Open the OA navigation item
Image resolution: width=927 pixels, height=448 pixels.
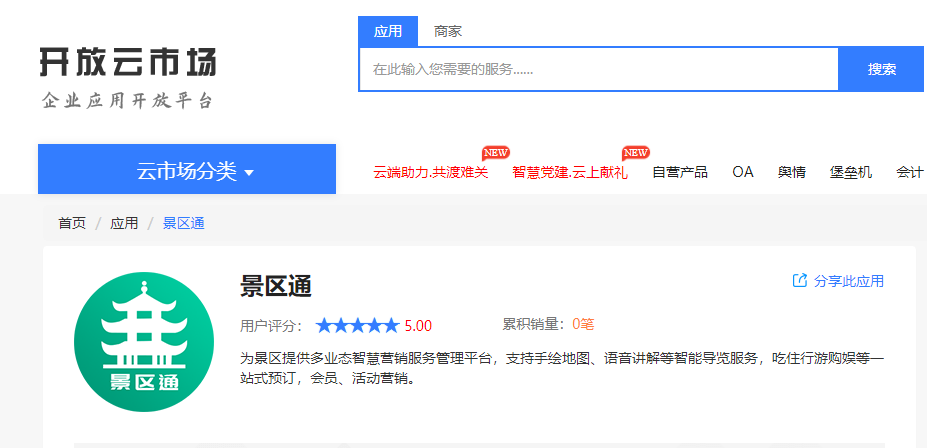pos(743,172)
